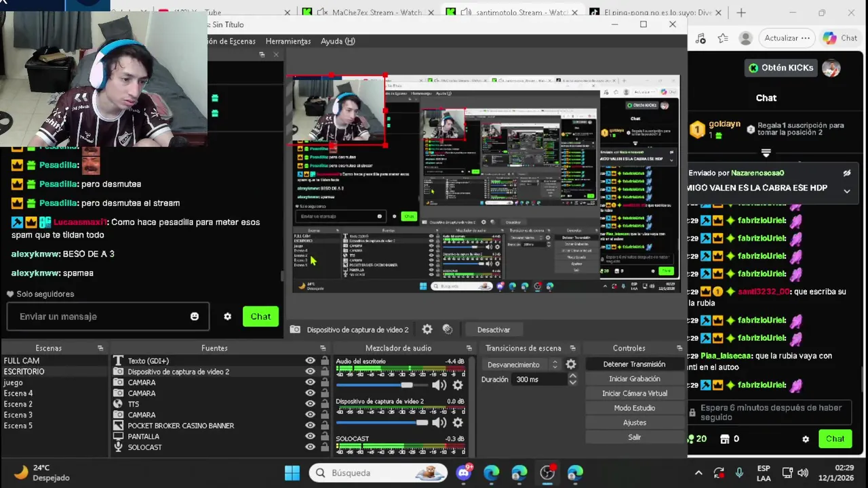The width and height of the screenshot is (868, 488).
Task: Lock the PANTALLA source
Action: tap(324, 436)
